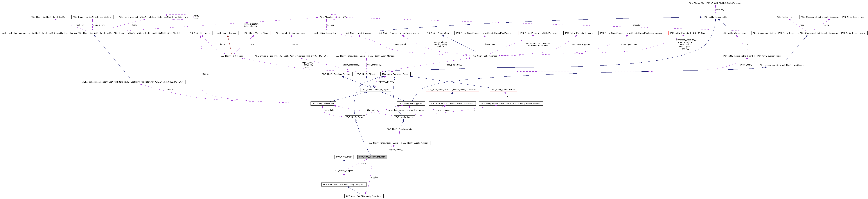Open the TAO_Notify_Proxy node
The height and width of the screenshot is (199, 868).
(x=354, y=117)
